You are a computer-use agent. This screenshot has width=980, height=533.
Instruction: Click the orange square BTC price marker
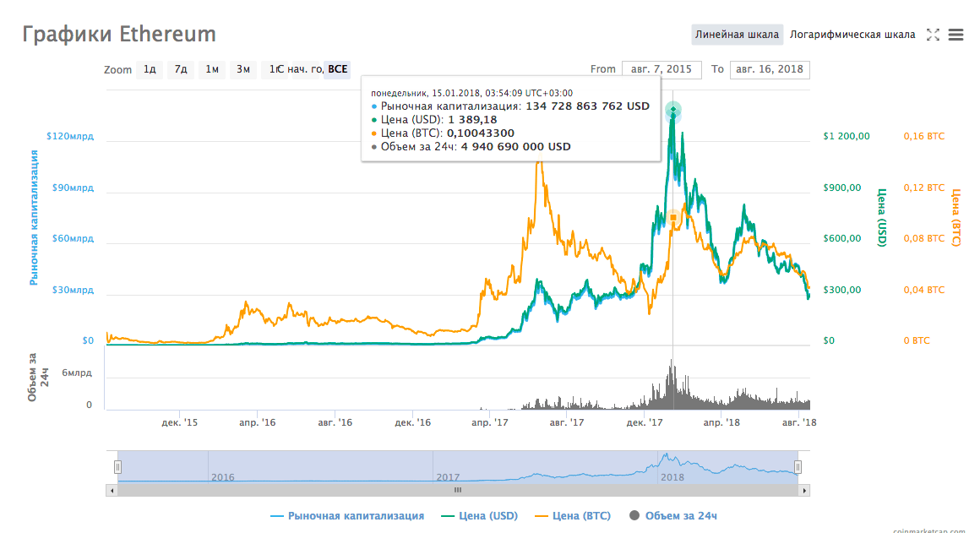(x=673, y=217)
